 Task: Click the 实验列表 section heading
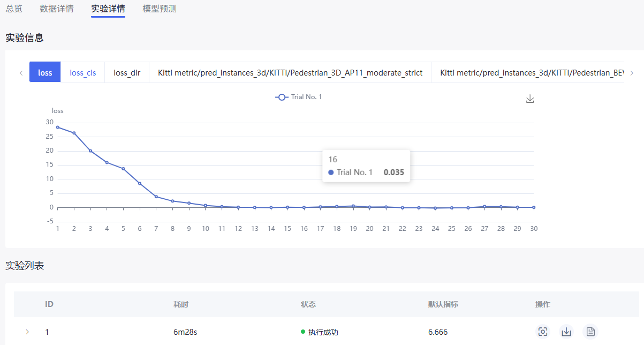(x=25, y=266)
